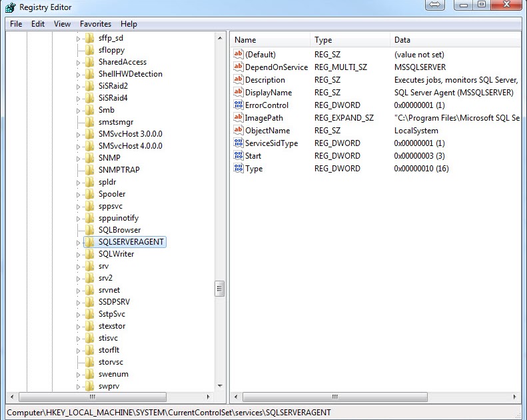Image resolution: width=527 pixels, height=420 pixels.
Task: Click the Data column header
Action: 456,40
